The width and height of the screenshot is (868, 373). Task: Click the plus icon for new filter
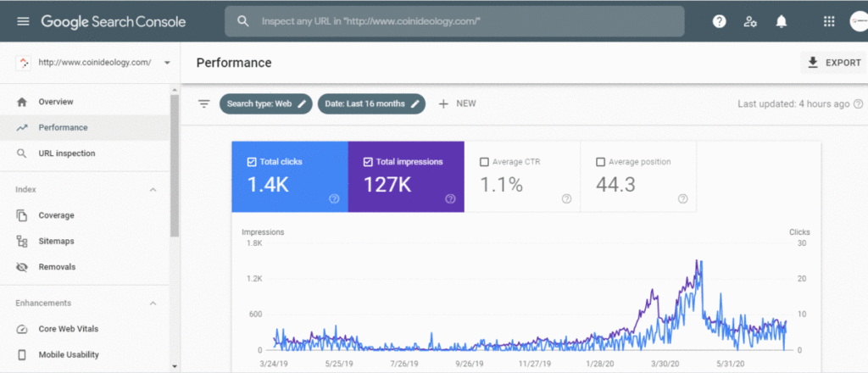click(x=443, y=103)
